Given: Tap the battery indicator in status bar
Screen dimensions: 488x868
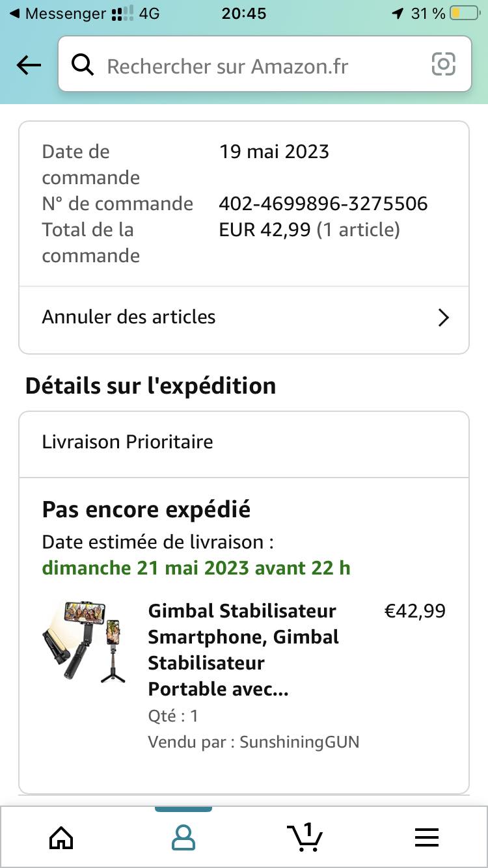Looking at the screenshot, I should [465, 13].
